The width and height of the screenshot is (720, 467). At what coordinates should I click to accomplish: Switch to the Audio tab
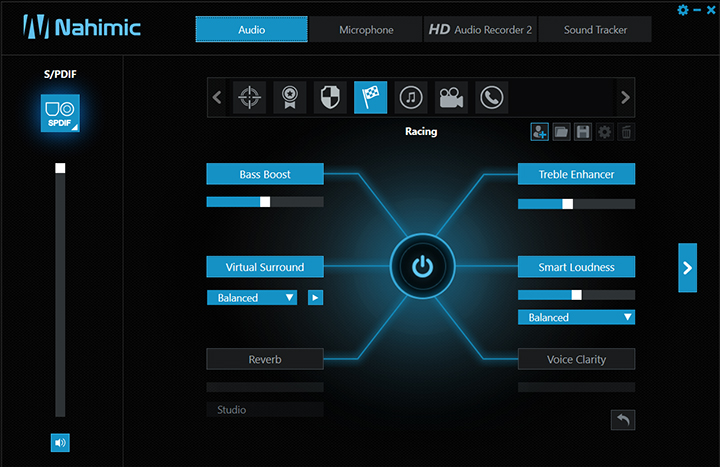tap(252, 29)
